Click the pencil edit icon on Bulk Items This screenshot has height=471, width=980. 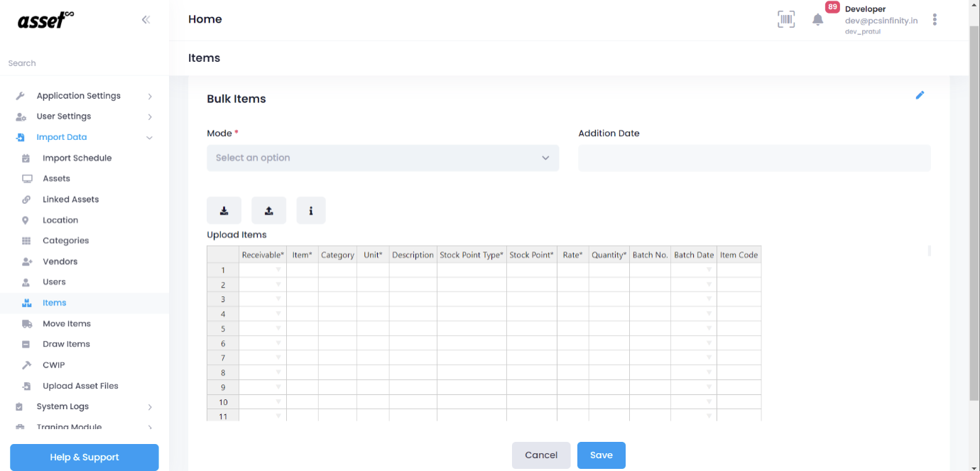tap(920, 94)
